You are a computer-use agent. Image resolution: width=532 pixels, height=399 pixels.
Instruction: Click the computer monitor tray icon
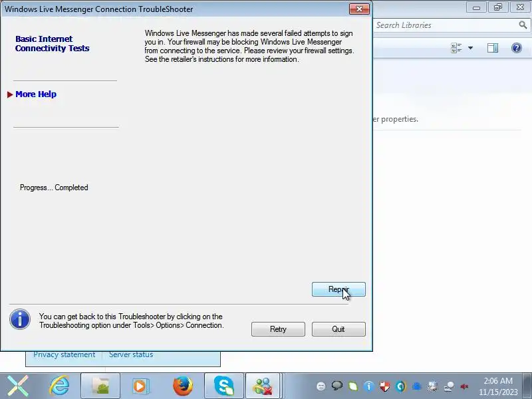pyautogui.click(x=433, y=386)
